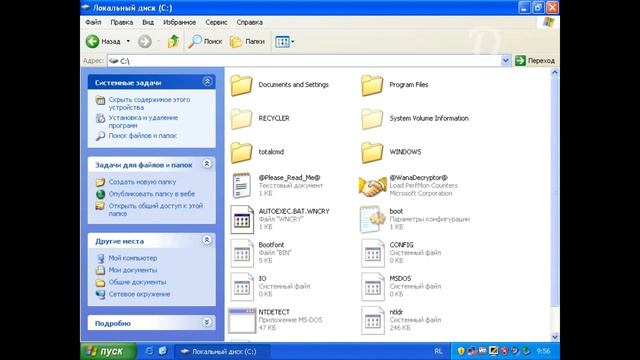Open the Вид menu

point(148,22)
